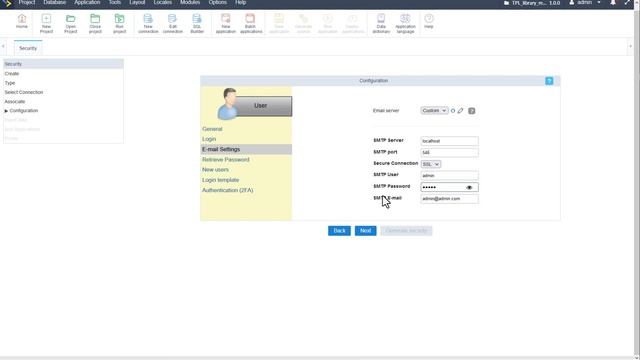640x360 pixels.
Task: Click the New application toolbar icon
Action: (225, 24)
